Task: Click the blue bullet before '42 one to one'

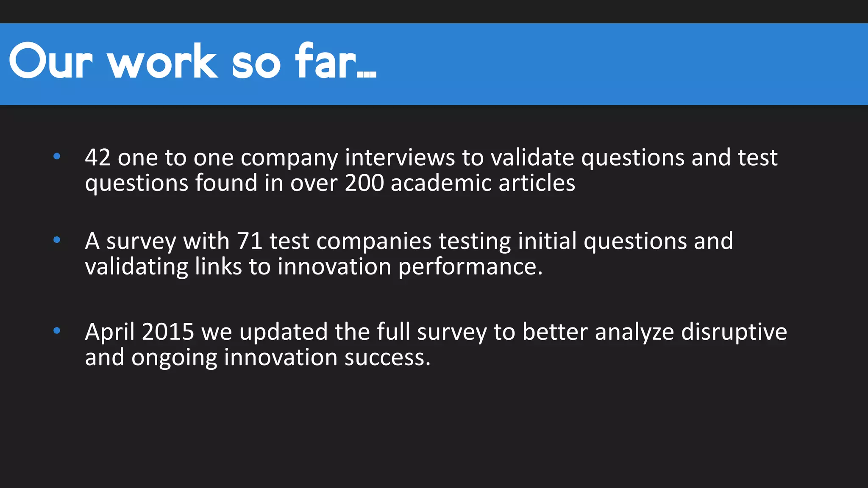Action: pyautogui.click(x=57, y=157)
